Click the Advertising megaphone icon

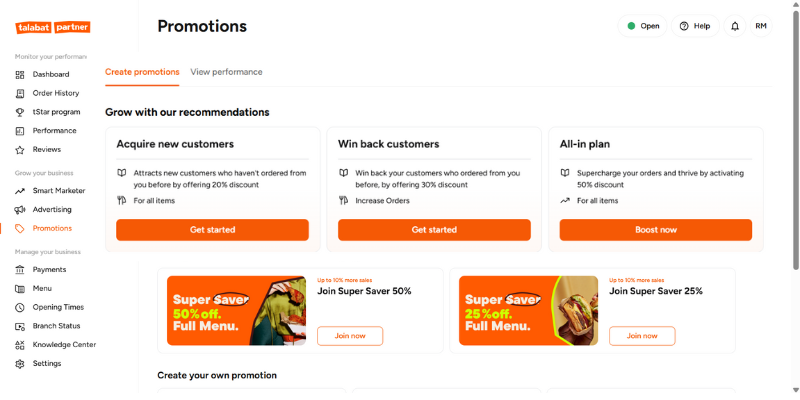point(20,210)
